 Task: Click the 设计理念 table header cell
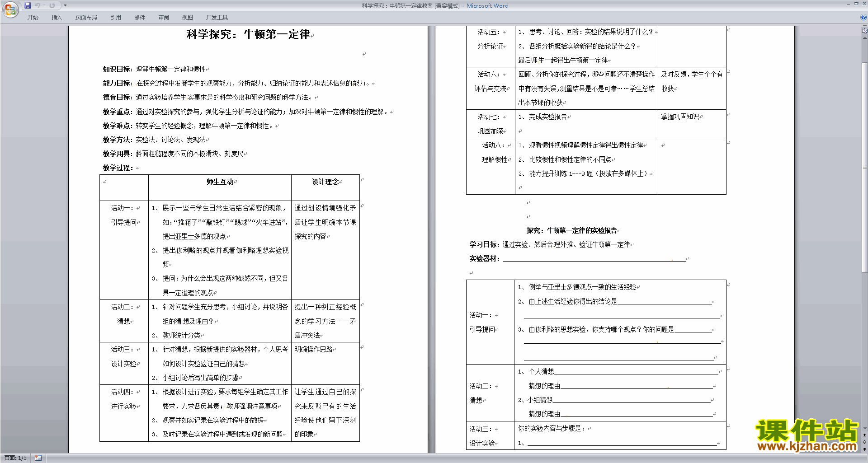pyautogui.click(x=325, y=187)
